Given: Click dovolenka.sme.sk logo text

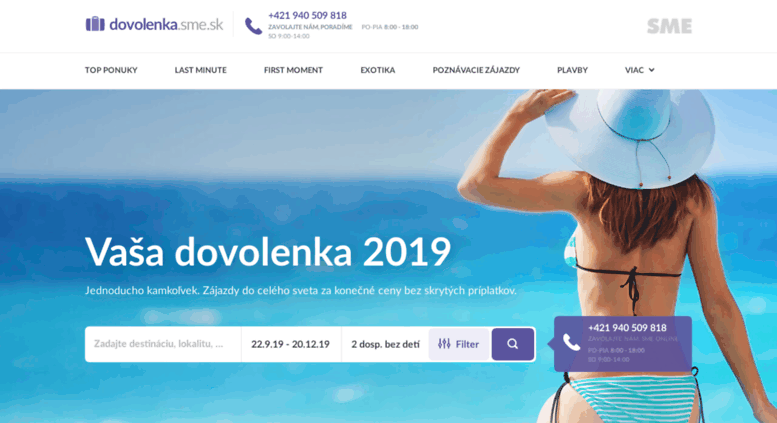Looking at the screenshot, I should 166,24.
